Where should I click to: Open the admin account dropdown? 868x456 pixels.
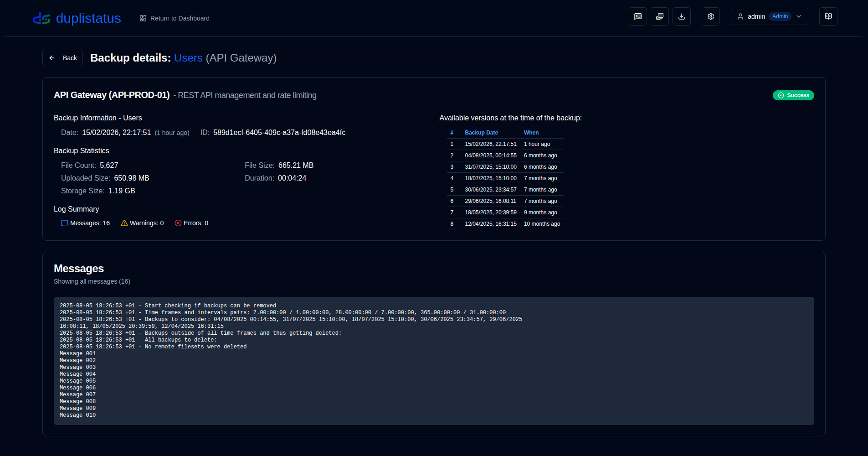(x=769, y=16)
